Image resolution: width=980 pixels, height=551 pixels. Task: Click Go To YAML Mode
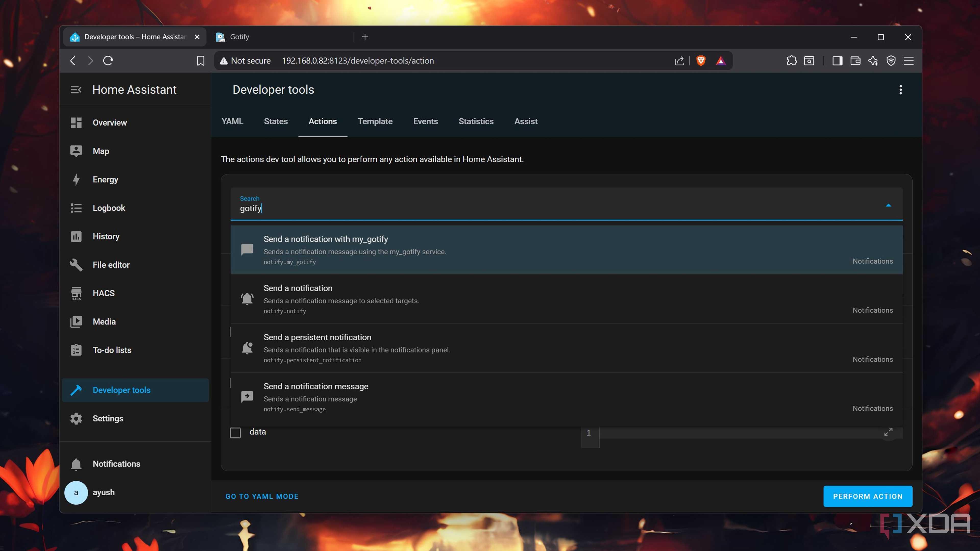262,496
